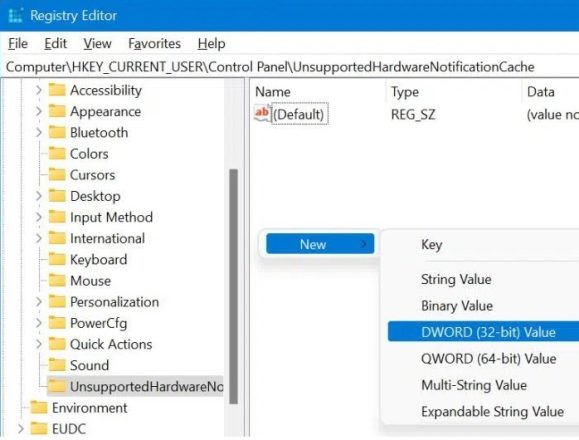The image size is (579, 440).
Task: Select the Sound folder icon
Action: (57, 365)
